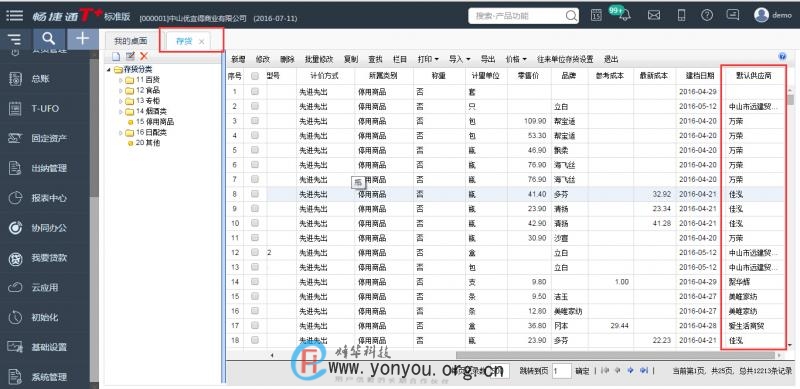Viewport: 800px width, 389px height.
Task: Check the checkbox for row 1
Action: tap(255, 92)
